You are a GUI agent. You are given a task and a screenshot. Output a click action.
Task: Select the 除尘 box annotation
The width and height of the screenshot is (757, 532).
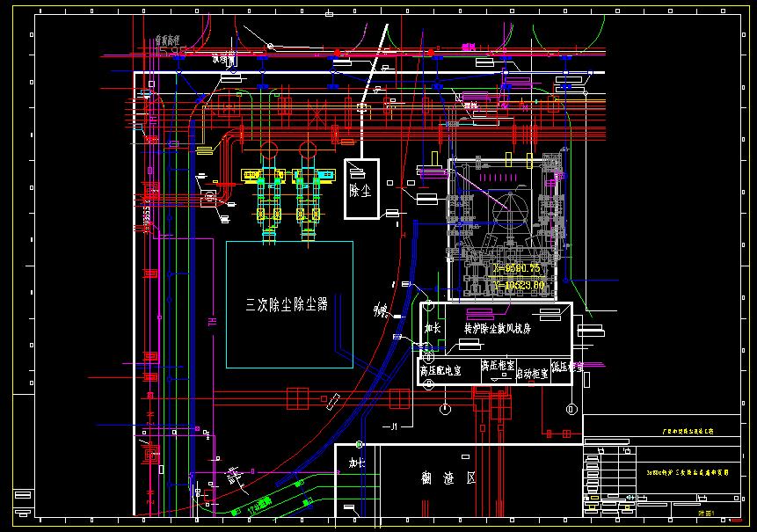tap(360, 192)
